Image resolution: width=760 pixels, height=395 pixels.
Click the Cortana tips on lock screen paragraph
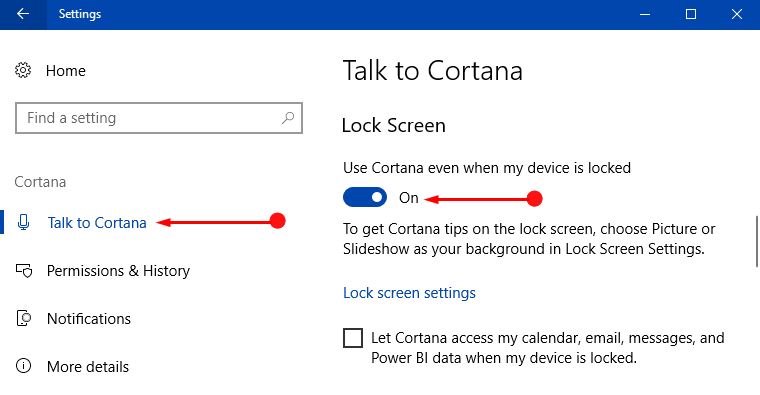[x=529, y=238]
